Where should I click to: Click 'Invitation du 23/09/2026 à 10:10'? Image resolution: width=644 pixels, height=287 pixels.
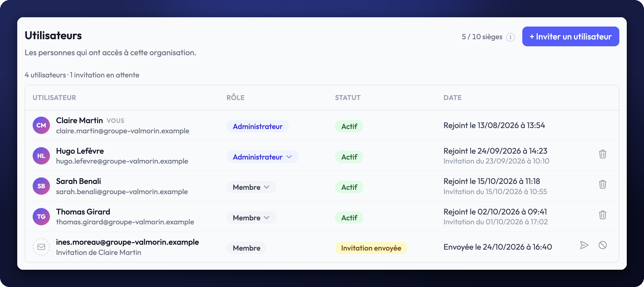pos(496,161)
